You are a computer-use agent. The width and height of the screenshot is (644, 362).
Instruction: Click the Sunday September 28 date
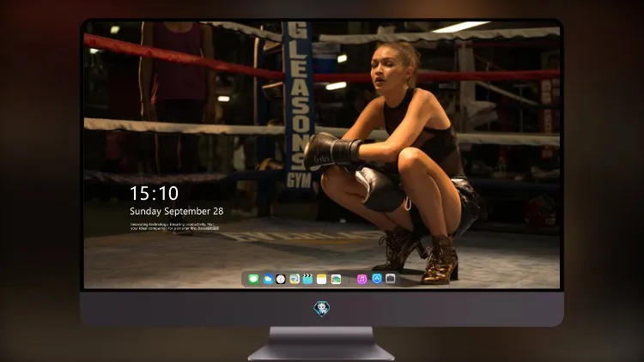pyautogui.click(x=177, y=211)
